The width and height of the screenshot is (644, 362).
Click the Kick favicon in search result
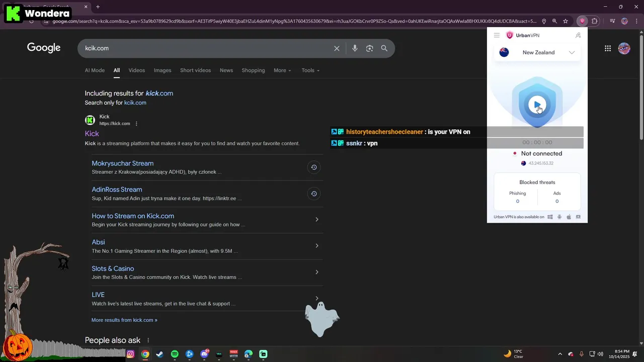pos(90,120)
